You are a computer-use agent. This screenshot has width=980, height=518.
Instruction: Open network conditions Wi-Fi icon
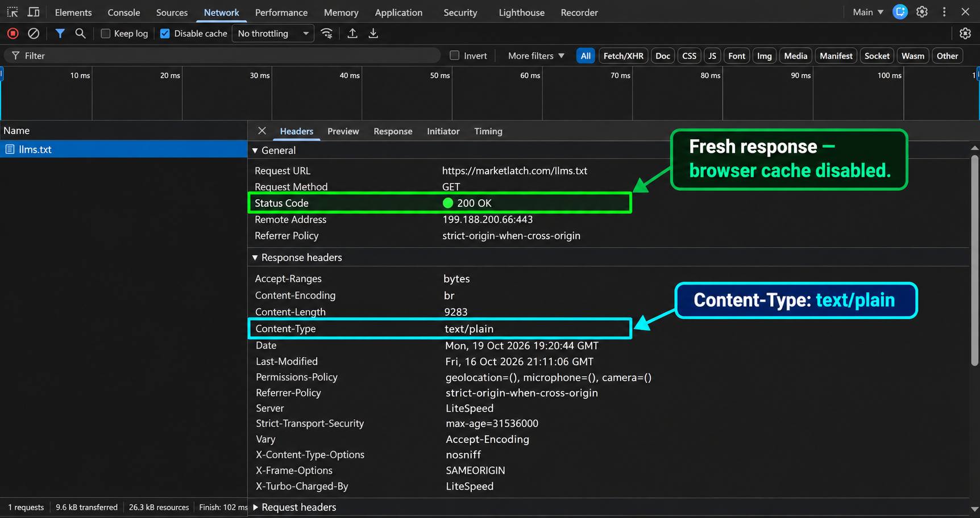(327, 34)
